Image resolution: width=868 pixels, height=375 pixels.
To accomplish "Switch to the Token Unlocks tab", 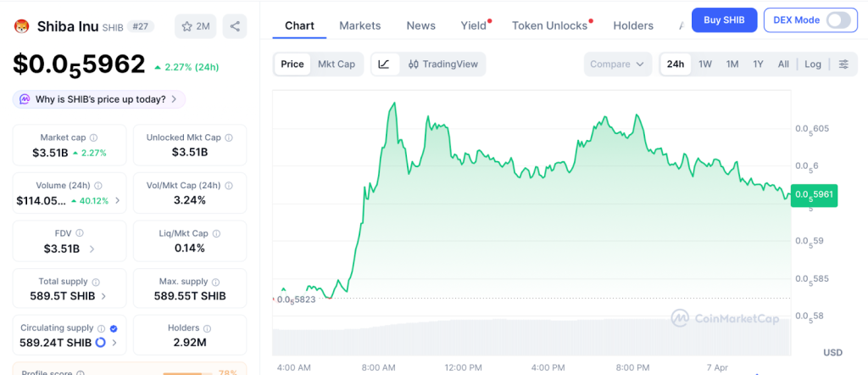I will coord(549,25).
